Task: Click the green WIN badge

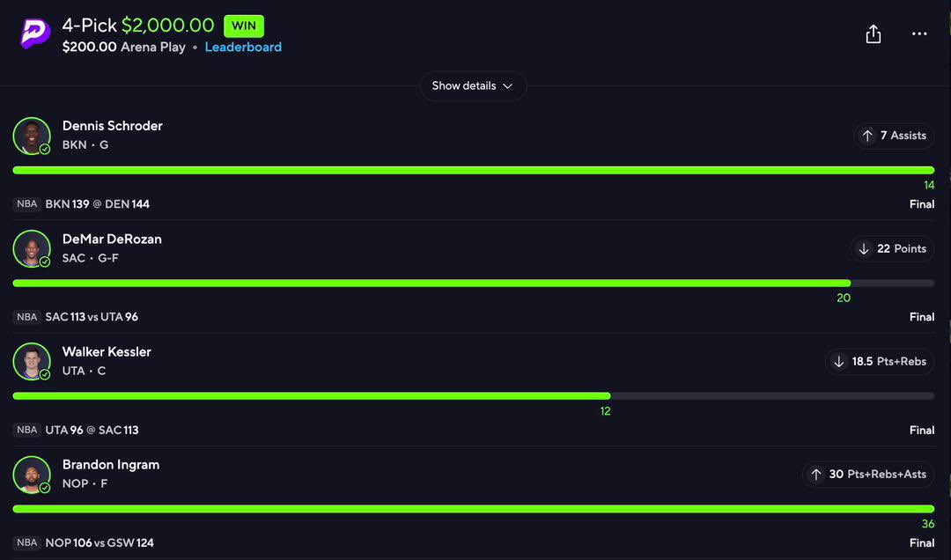Action: coord(244,26)
